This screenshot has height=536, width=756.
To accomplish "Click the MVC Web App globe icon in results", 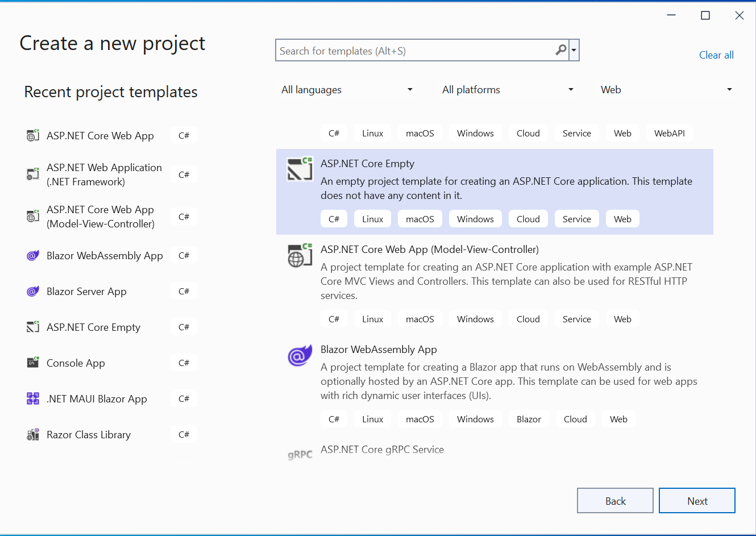I will click(300, 255).
